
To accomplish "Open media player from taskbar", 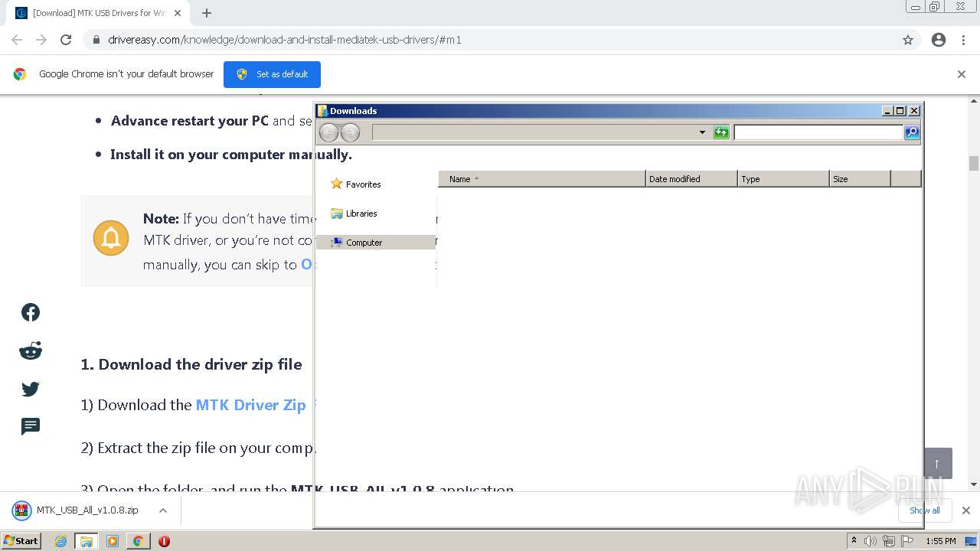I will pyautogui.click(x=112, y=541).
